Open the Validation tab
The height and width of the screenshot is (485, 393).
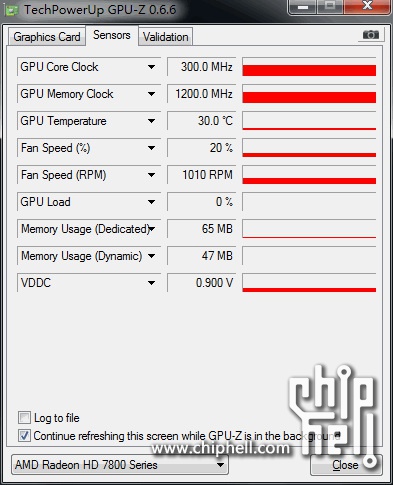pyautogui.click(x=166, y=37)
